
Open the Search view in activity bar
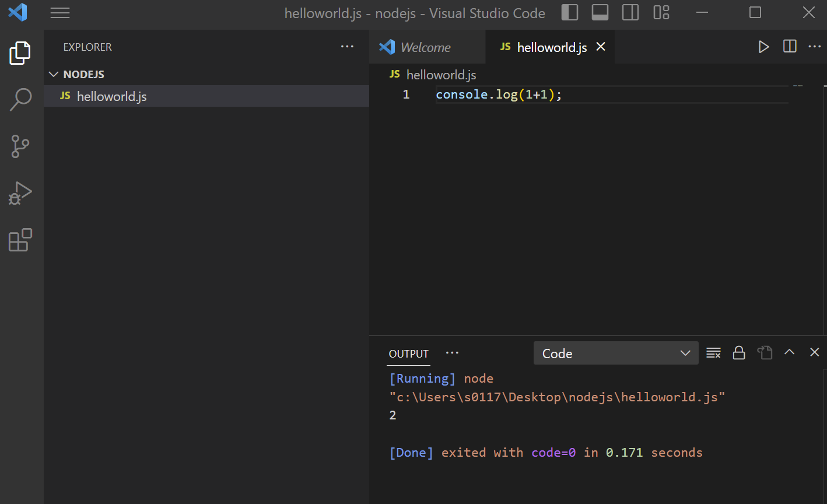coord(20,100)
